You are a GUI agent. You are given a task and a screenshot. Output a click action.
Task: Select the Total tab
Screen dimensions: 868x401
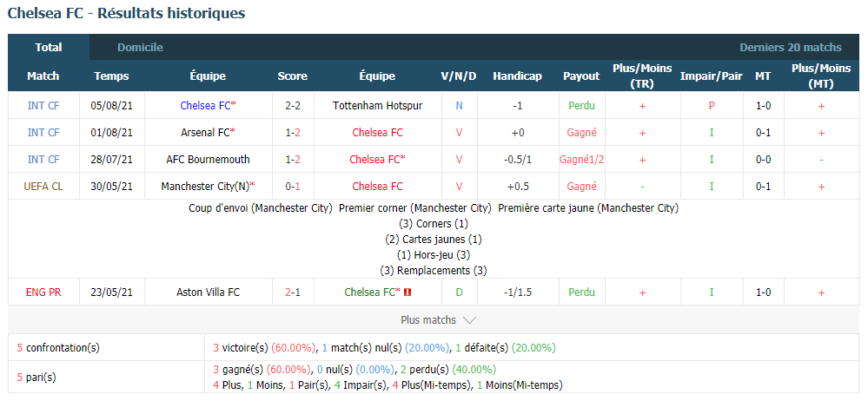[49, 48]
